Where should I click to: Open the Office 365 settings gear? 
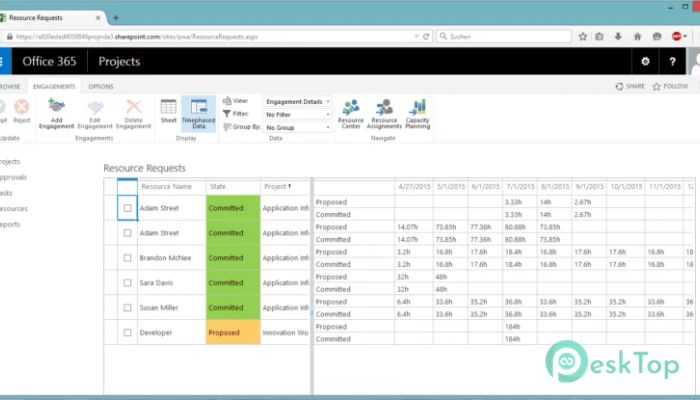(x=645, y=61)
